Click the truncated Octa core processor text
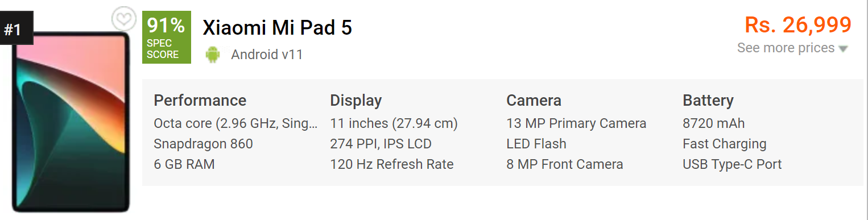The height and width of the screenshot is (220, 868). [x=235, y=123]
